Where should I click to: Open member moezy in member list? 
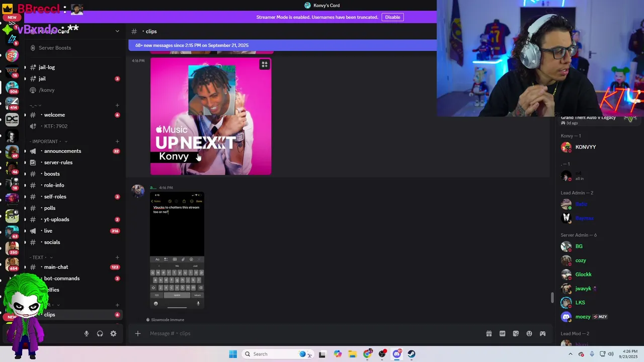599,317
